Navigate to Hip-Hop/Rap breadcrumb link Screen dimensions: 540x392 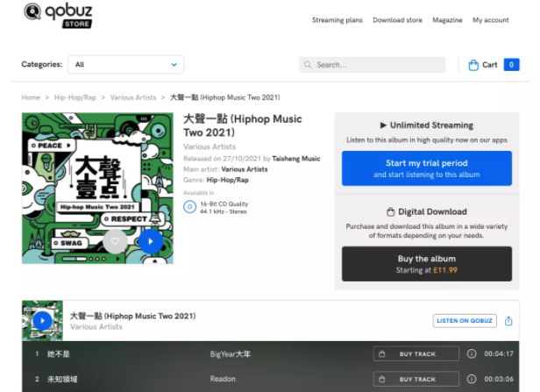tap(75, 97)
